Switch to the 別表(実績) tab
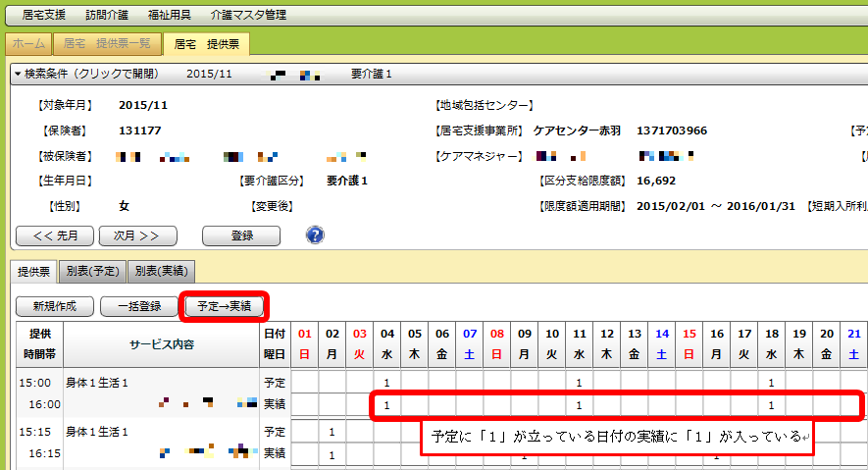The image size is (868, 470). click(x=161, y=271)
